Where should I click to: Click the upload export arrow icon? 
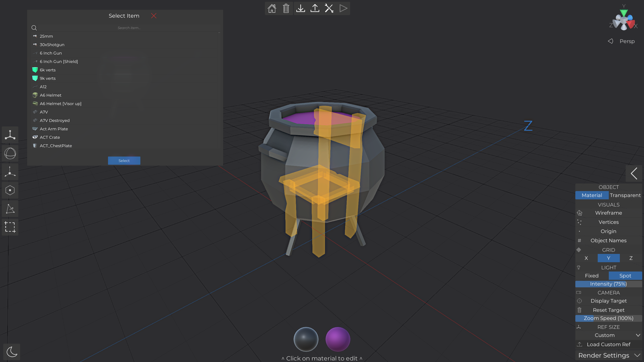[x=315, y=8]
